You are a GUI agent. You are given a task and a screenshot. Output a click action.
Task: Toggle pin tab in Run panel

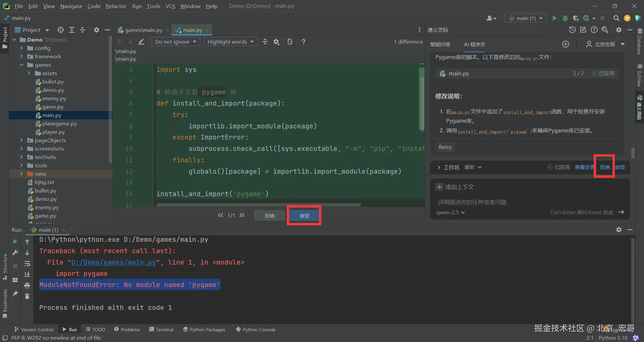[x=15, y=294]
